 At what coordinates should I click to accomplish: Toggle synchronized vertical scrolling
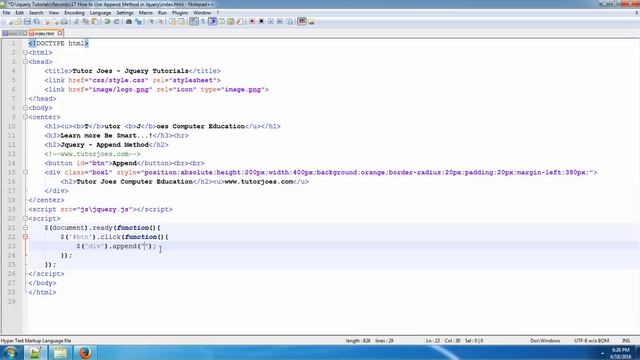pos(172,22)
